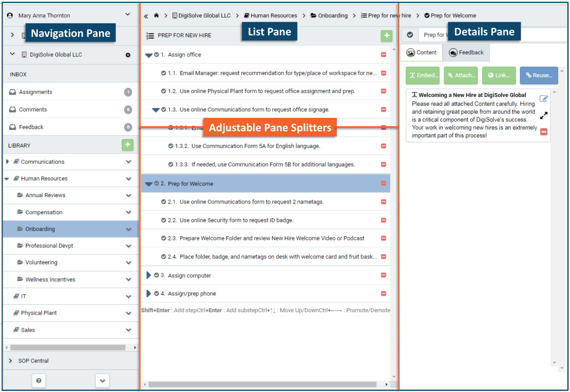Expand the Welcoming a New Hire content
Image resolution: width=570 pixels, height=392 pixels.
tap(544, 115)
